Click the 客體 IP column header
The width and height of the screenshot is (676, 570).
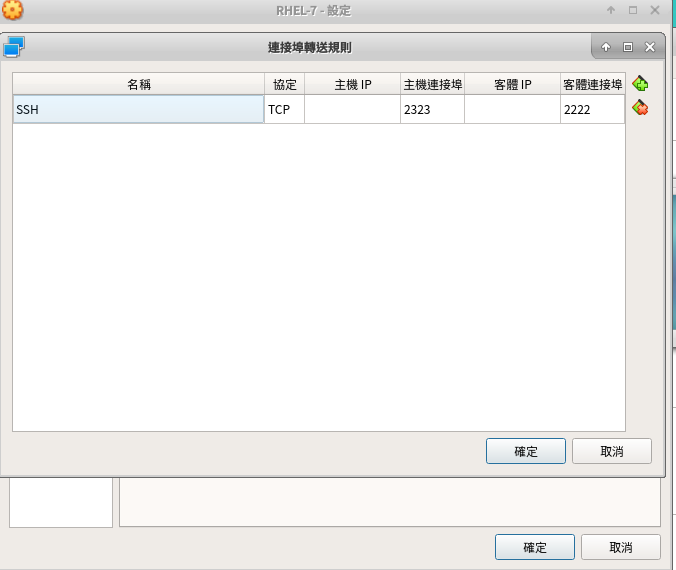[512, 84]
